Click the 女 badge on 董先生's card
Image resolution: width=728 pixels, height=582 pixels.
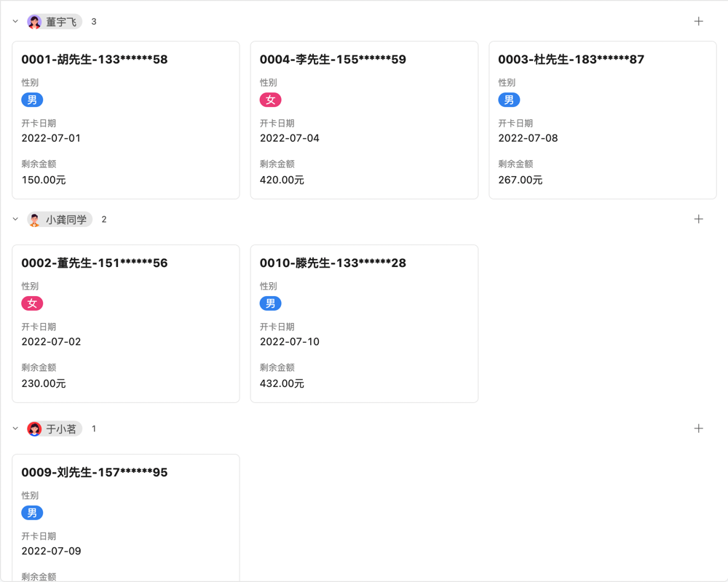[32, 303]
